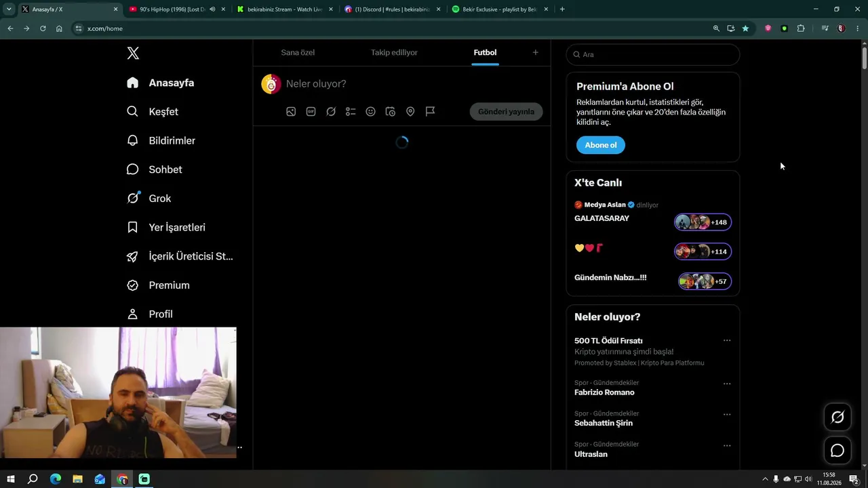Open the 500 TL Ödül Fırsatı promoted trend

[608, 341]
